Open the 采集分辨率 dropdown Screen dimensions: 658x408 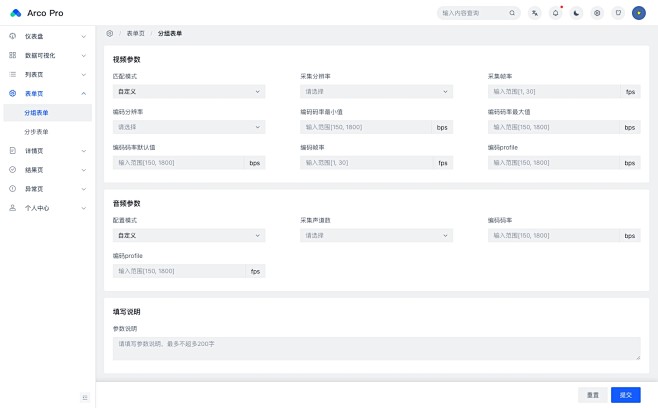pyautogui.click(x=376, y=92)
